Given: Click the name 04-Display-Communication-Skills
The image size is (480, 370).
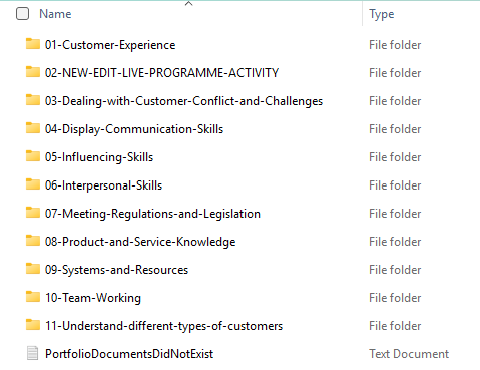Looking at the screenshot, I should point(134,129).
